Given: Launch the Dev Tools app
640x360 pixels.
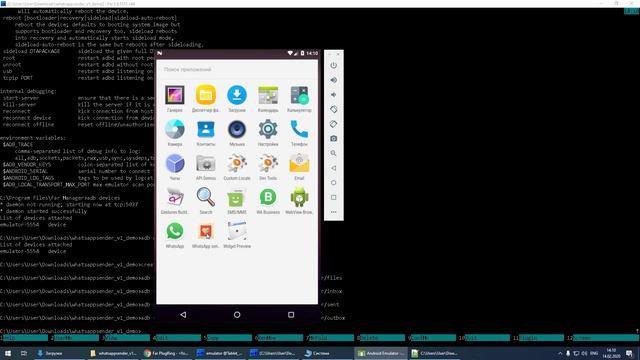Looking at the screenshot, I should pos(268,163).
